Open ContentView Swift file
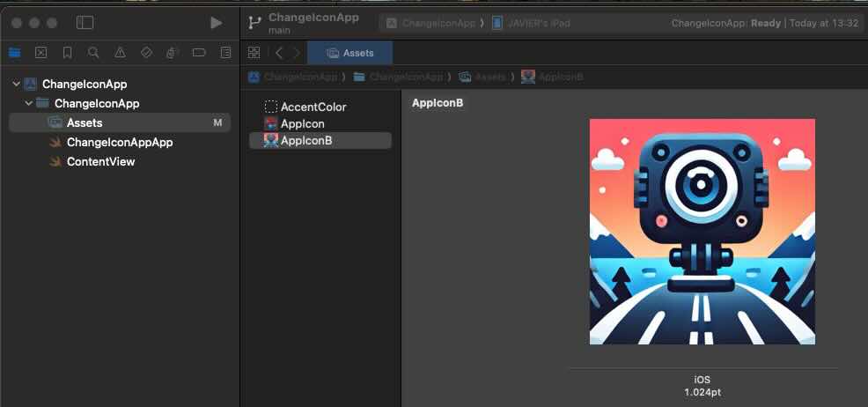Screen dimensions: 868x407 coord(100,162)
